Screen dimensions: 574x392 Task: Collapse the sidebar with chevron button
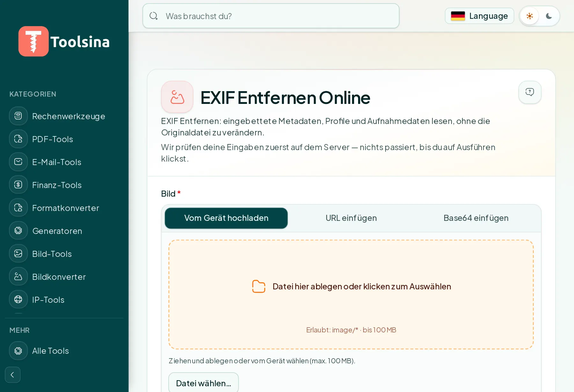point(13,375)
